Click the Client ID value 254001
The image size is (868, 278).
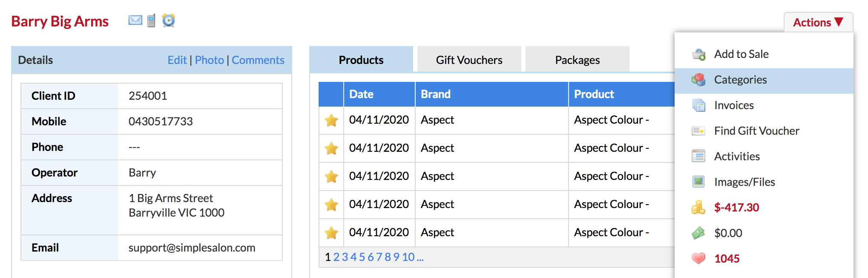148,96
